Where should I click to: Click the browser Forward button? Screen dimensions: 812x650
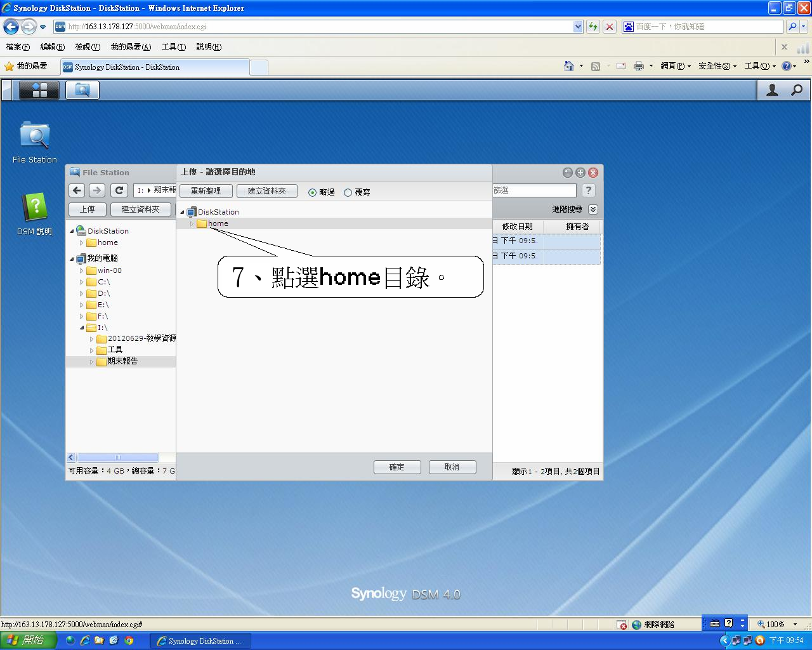tap(29, 27)
